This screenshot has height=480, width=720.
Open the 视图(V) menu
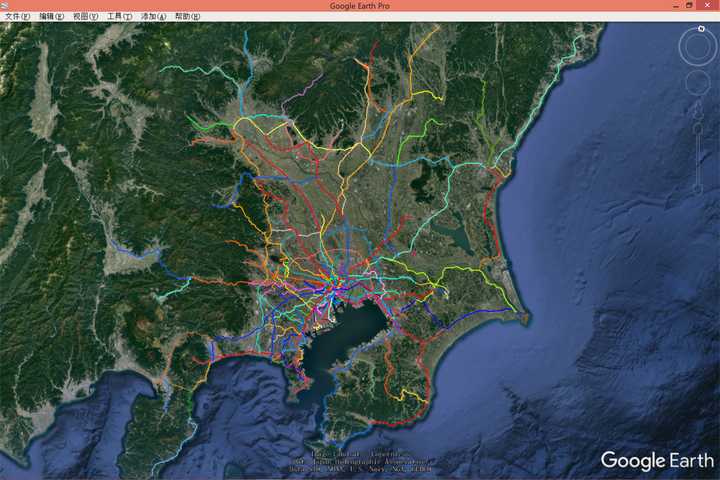point(85,16)
